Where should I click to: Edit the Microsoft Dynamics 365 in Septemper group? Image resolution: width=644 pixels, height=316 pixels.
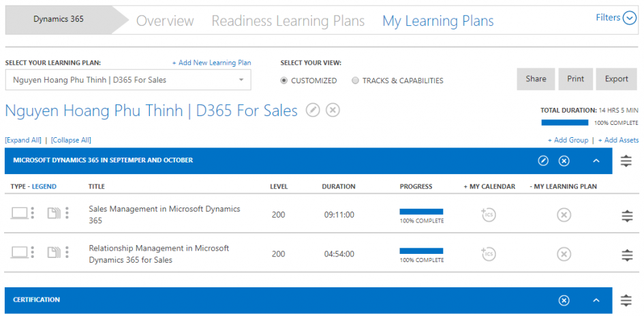click(543, 161)
